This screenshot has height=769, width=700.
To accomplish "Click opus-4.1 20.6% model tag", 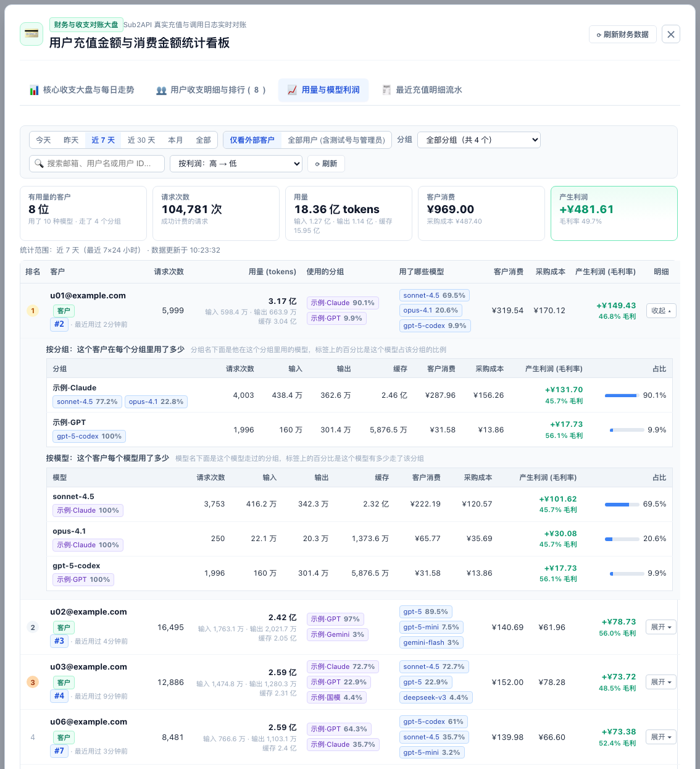I will (431, 310).
